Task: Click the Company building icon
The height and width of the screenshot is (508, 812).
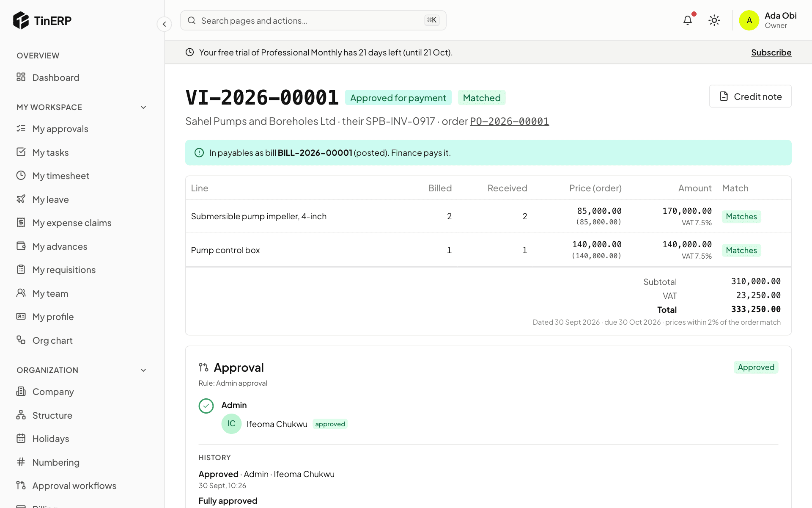Action: [x=21, y=391]
